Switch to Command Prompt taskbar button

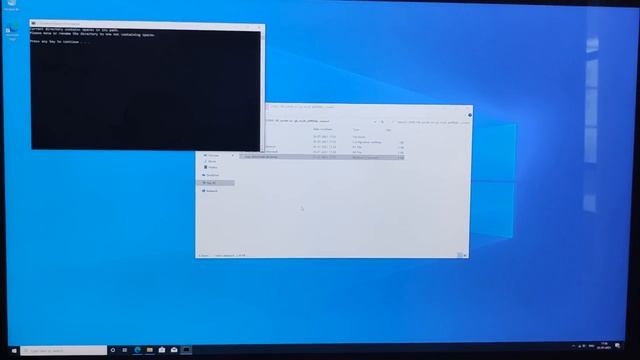click(187, 350)
